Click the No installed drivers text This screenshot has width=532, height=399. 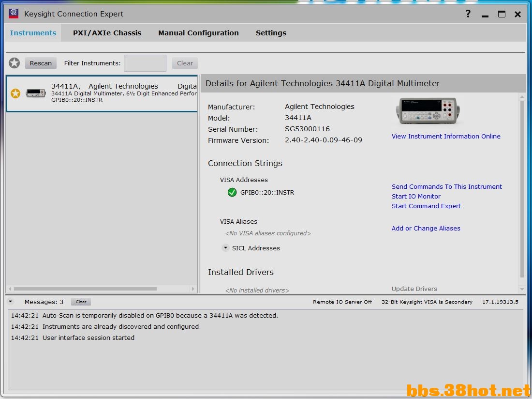pyautogui.click(x=257, y=291)
